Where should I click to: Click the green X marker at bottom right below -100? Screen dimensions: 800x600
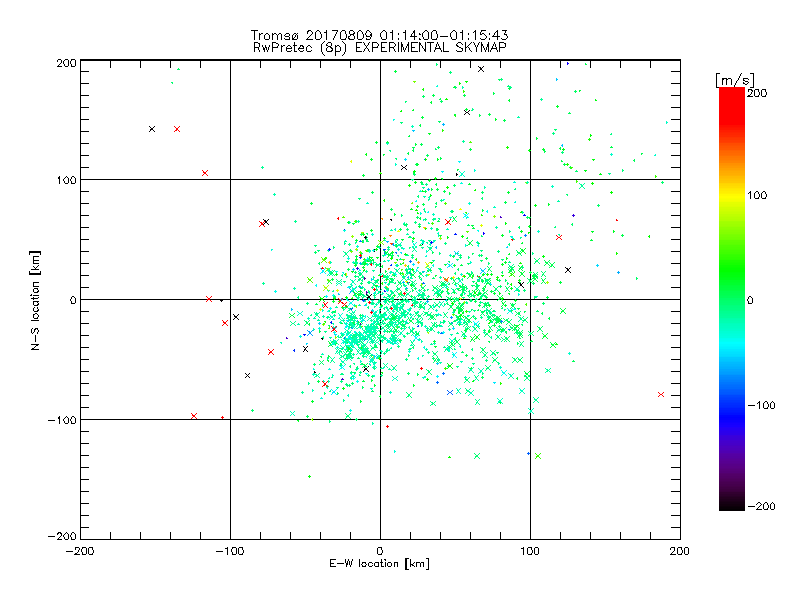click(x=538, y=456)
